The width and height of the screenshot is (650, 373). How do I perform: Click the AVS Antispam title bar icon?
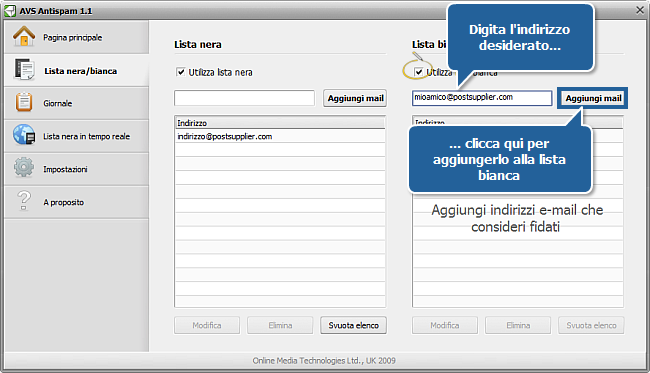[x=10, y=11]
